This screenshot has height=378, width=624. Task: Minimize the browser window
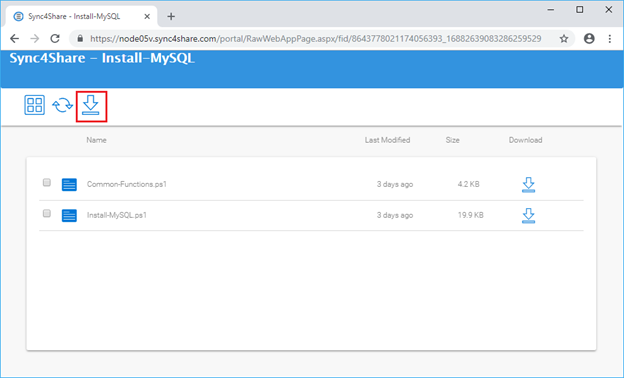551,10
